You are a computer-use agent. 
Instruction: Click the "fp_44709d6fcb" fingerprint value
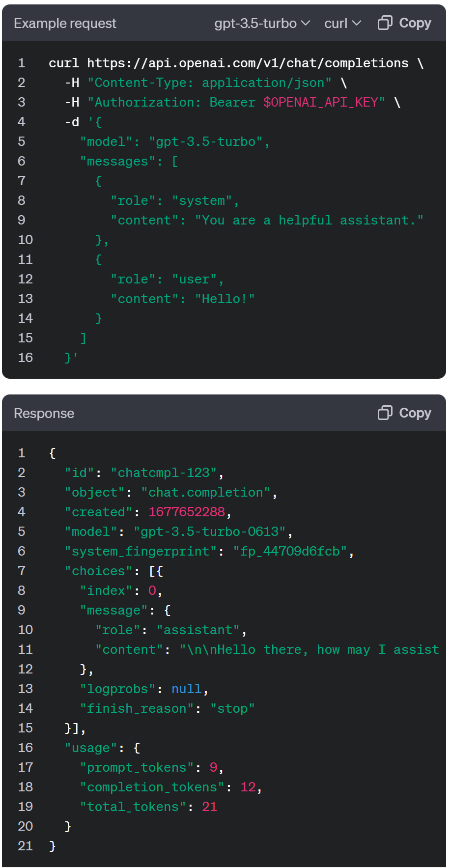290,552
